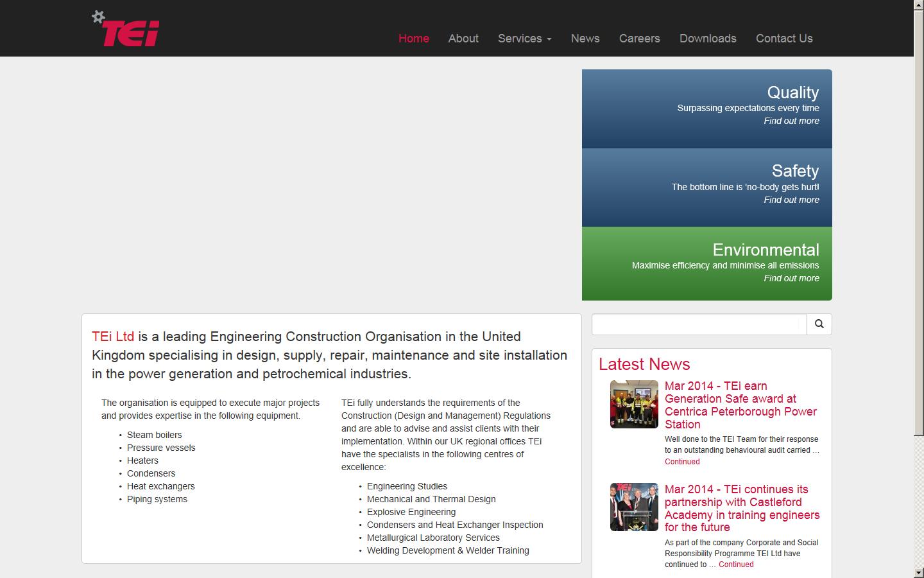The width and height of the screenshot is (924, 578).
Task: Open the Contact Us page
Action: (x=784, y=39)
